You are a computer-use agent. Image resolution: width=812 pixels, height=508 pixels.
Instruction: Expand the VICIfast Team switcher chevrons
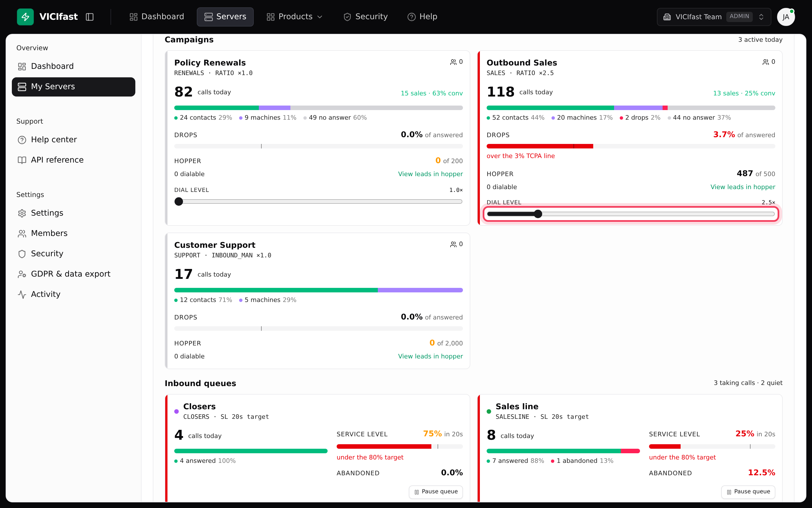761,17
